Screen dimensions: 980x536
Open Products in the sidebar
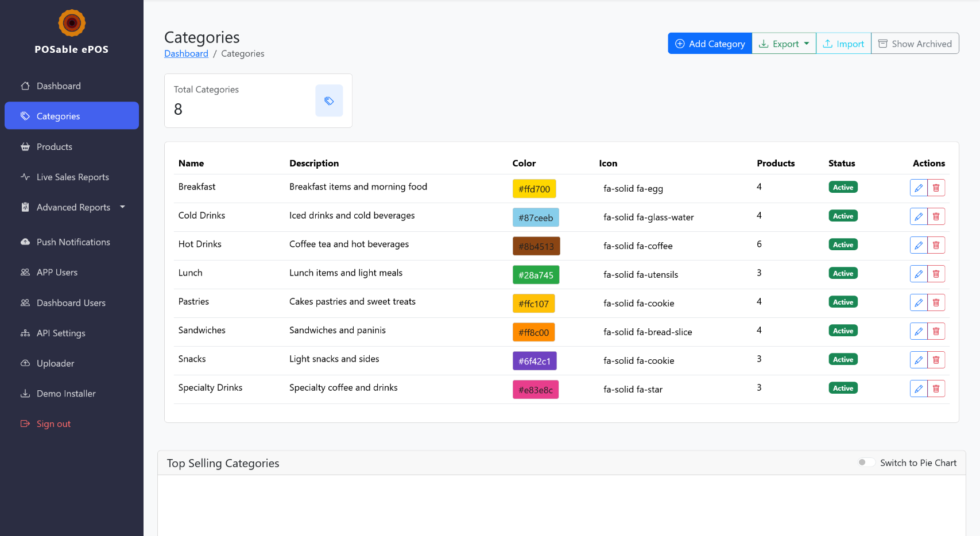coord(55,147)
